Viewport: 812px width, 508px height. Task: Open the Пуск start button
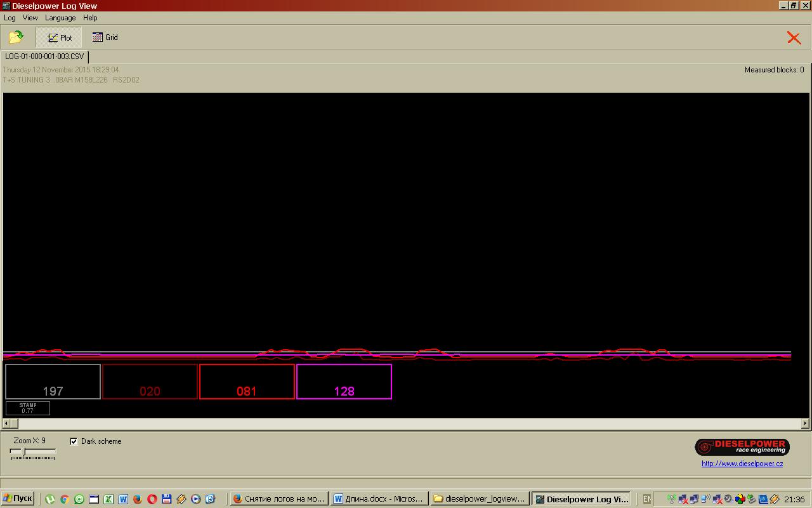(x=18, y=499)
